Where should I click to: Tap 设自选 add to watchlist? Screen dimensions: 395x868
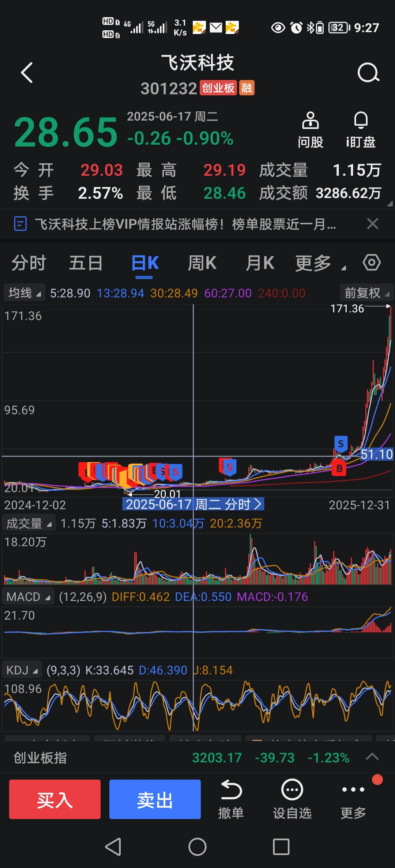[292, 800]
